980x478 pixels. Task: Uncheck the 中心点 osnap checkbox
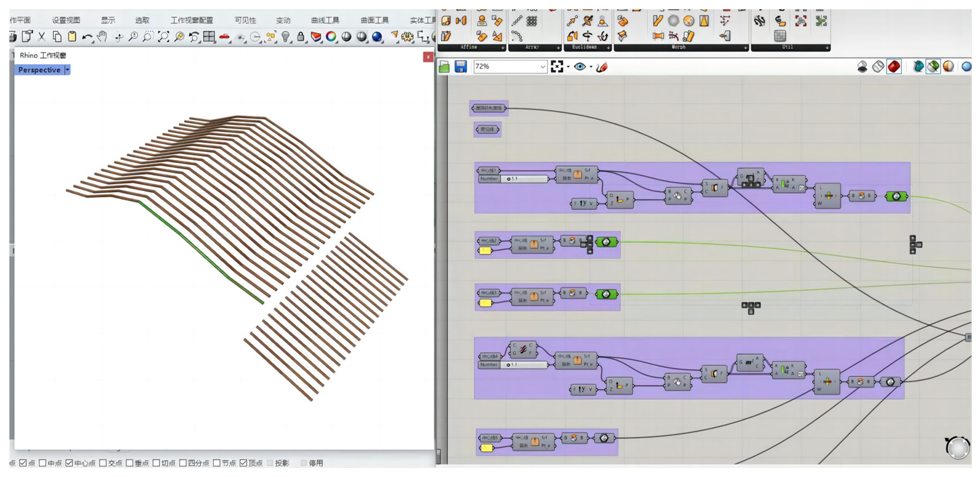[69, 463]
